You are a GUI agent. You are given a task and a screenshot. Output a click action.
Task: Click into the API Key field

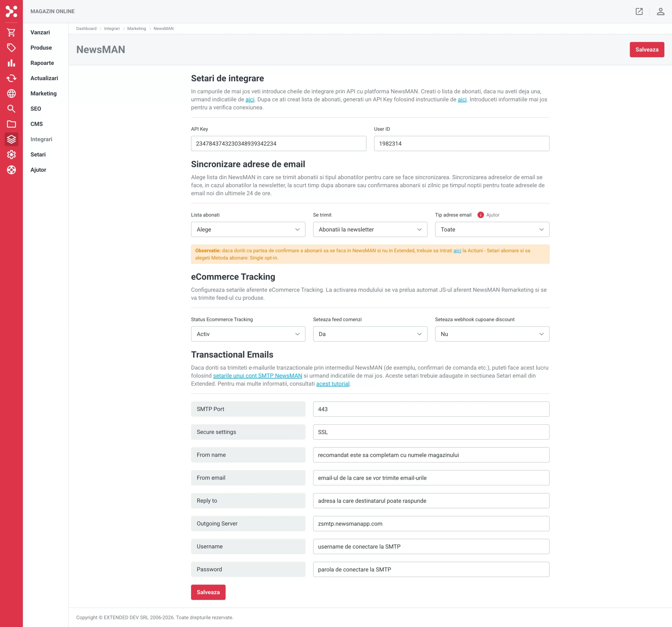278,143
